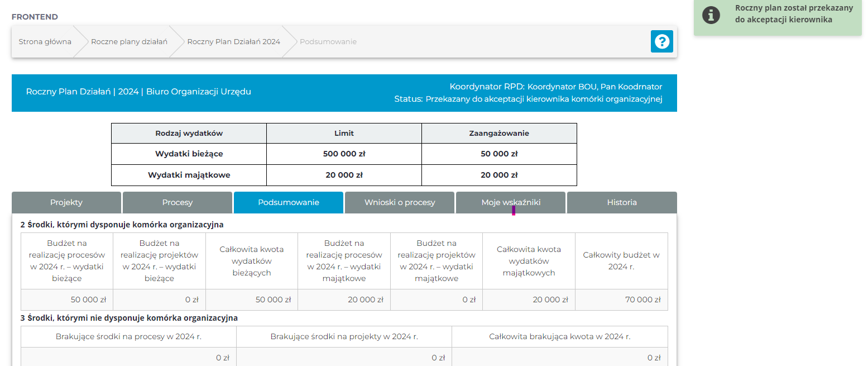This screenshot has height=366, width=868.
Task: View the Historia tab
Action: (621, 202)
